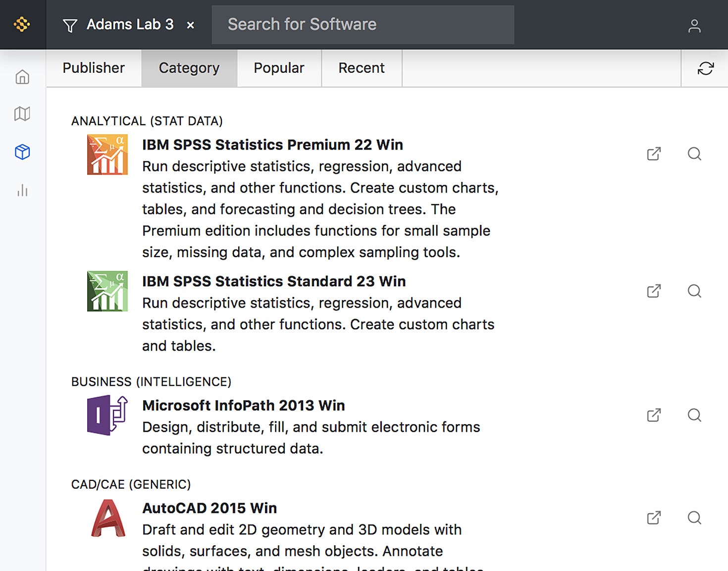Viewport: 728px width, 571px height.
Task: Click the filter funnel icon
Action: [x=70, y=25]
